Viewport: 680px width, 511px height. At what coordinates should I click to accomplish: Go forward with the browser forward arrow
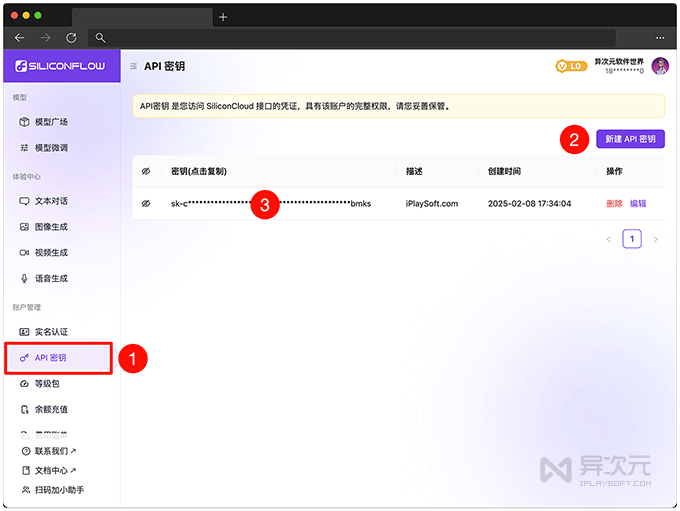point(45,38)
